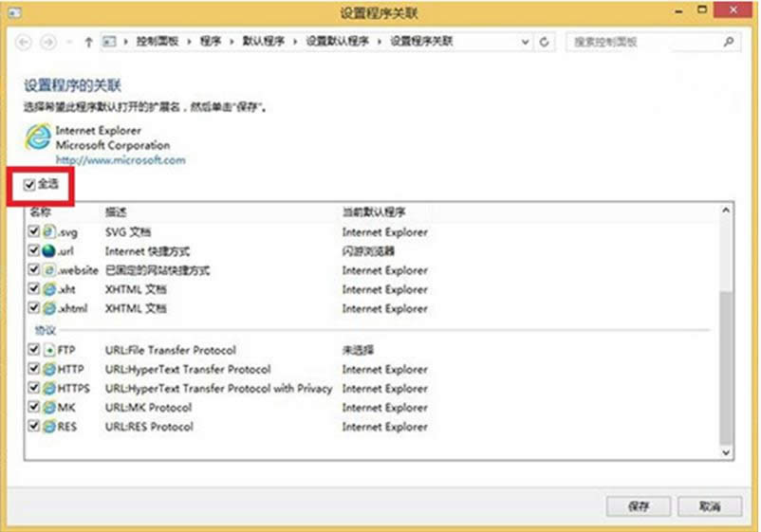The width and height of the screenshot is (761, 532).
Task: Click the HTTP protocol IE icon
Action: pos(49,369)
